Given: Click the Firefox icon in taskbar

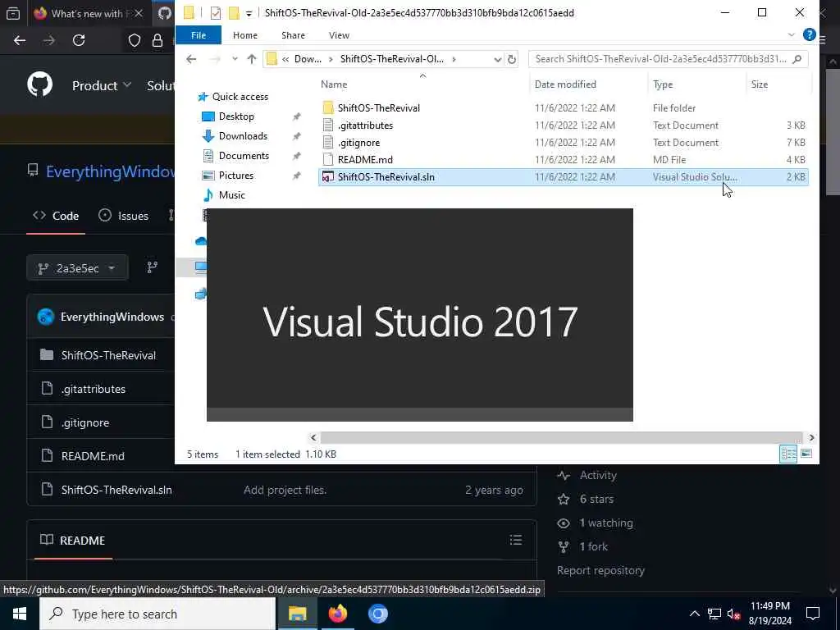Looking at the screenshot, I should coord(337,614).
